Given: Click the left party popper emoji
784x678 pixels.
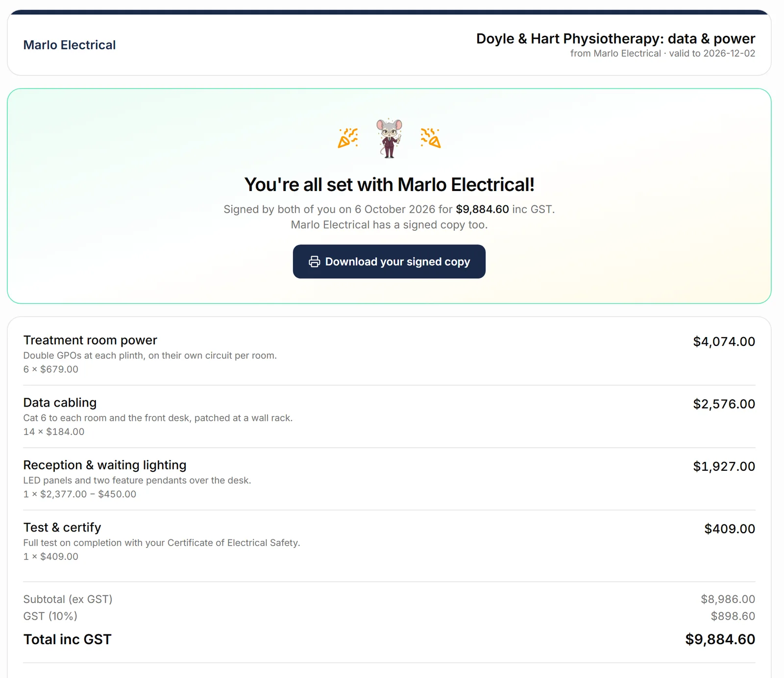Looking at the screenshot, I should (348, 138).
